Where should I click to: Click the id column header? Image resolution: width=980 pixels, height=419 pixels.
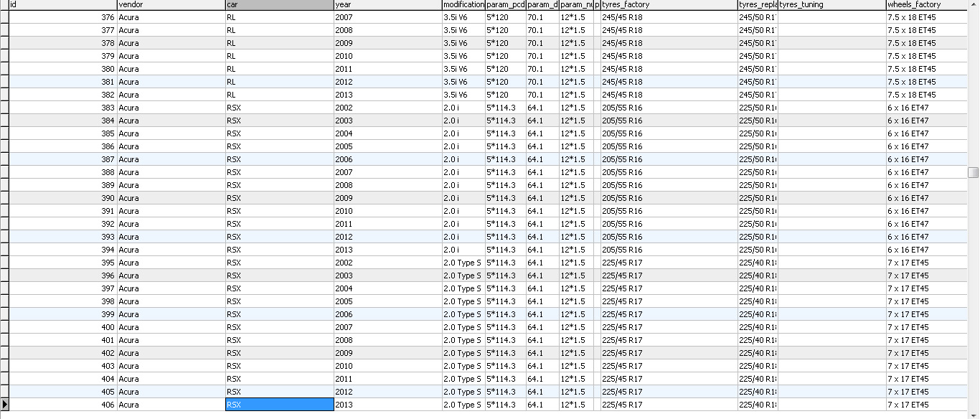(x=62, y=5)
